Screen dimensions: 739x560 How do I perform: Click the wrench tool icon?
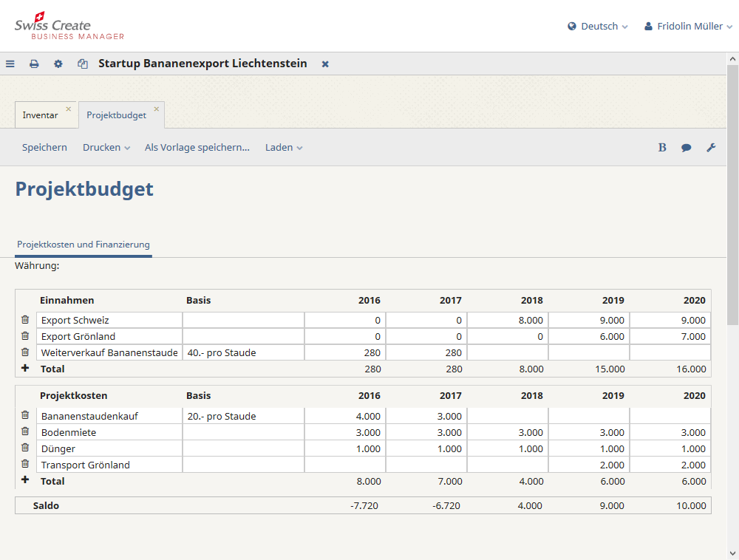pyautogui.click(x=711, y=148)
